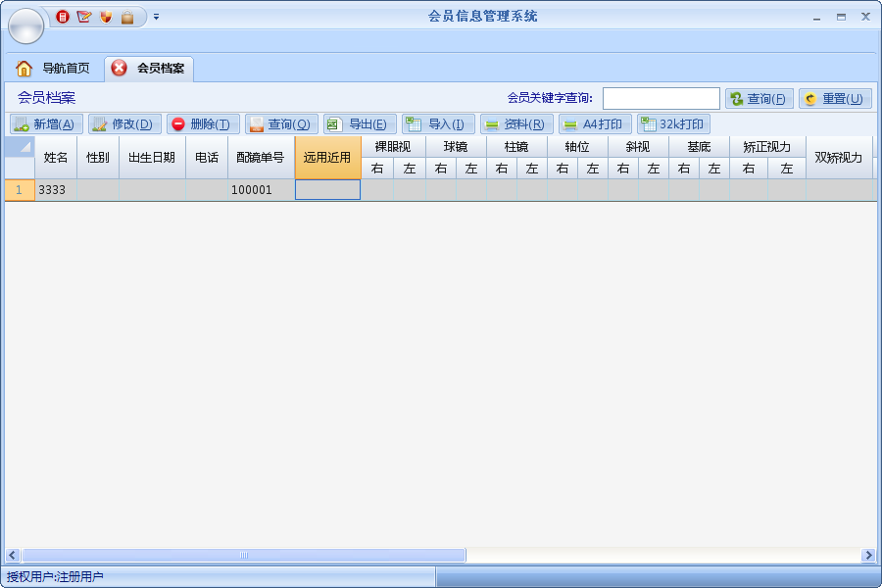Click the 裸眼视 group header
Image resolution: width=882 pixels, height=588 pixels.
[x=393, y=147]
